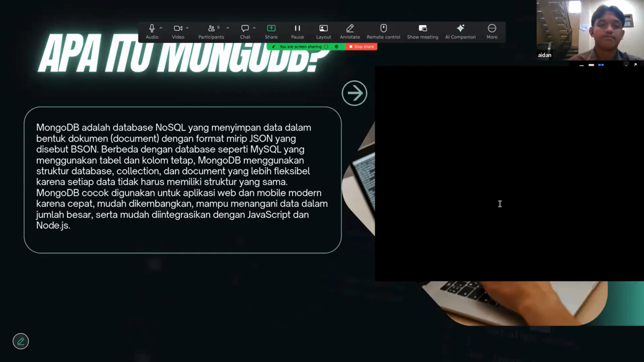Open the Chat panel
This screenshot has width=644, height=362.
[245, 29]
